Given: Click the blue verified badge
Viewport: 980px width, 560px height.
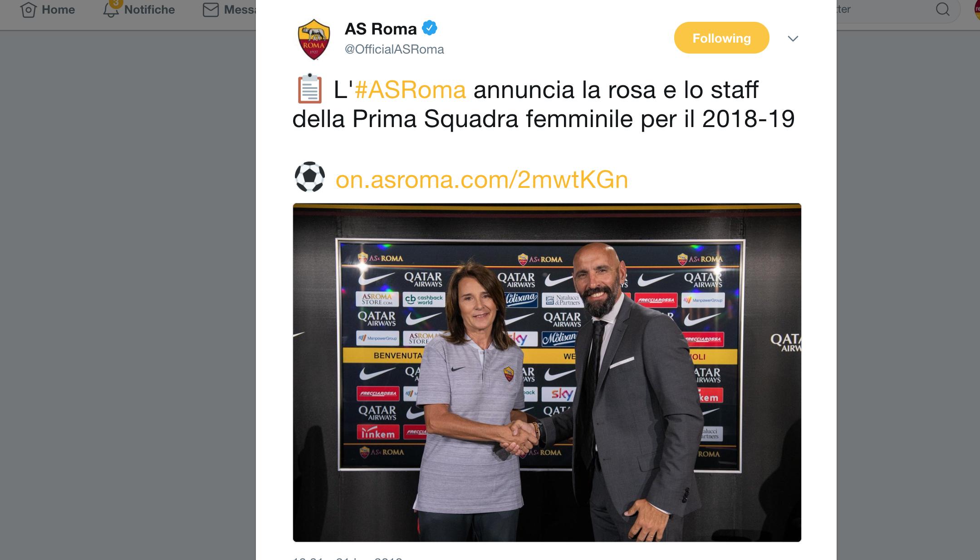Looking at the screenshot, I should [429, 28].
